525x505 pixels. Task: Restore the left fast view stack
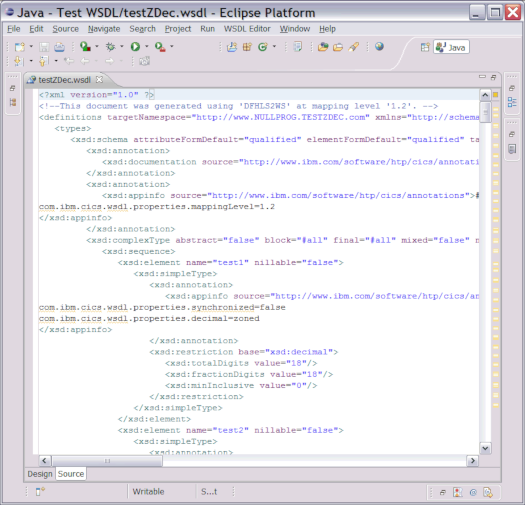tap(12, 88)
